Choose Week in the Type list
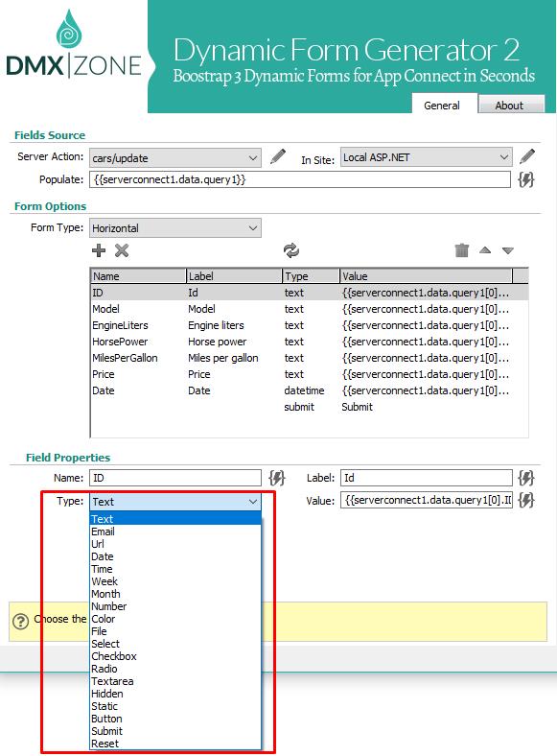 175,581
